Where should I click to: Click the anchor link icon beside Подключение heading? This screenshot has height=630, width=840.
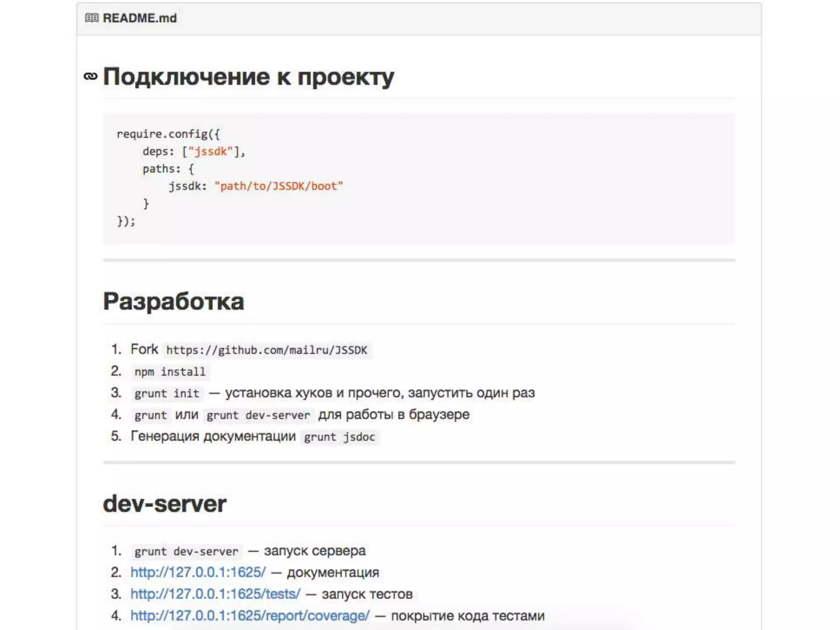(x=91, y=76)
